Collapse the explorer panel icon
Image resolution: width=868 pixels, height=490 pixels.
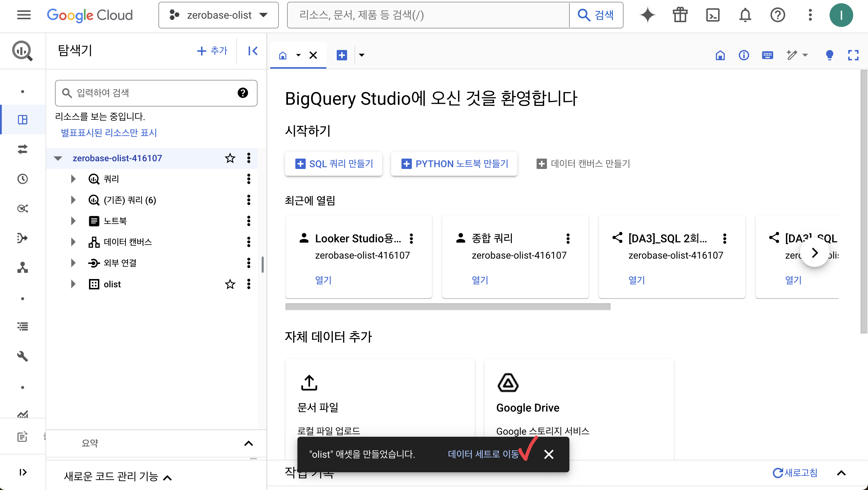tap(253, 51)
